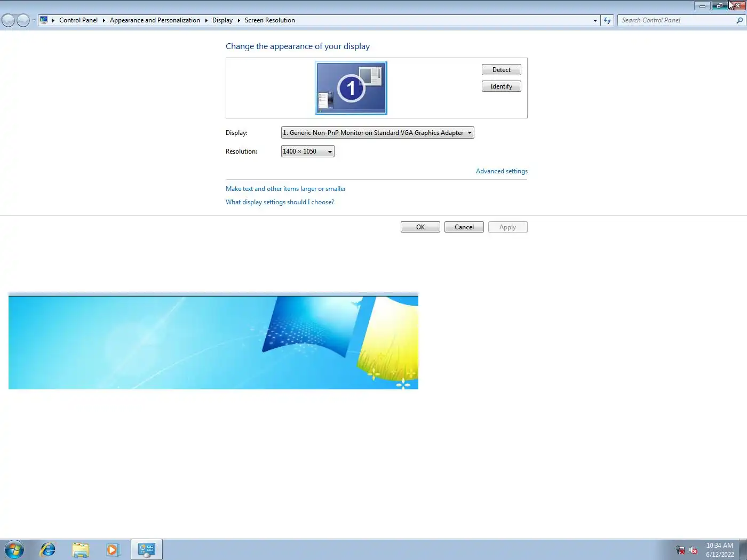Click the OK button
The image size is (747, 560).
pyautogui.click(x=420, y=227)
